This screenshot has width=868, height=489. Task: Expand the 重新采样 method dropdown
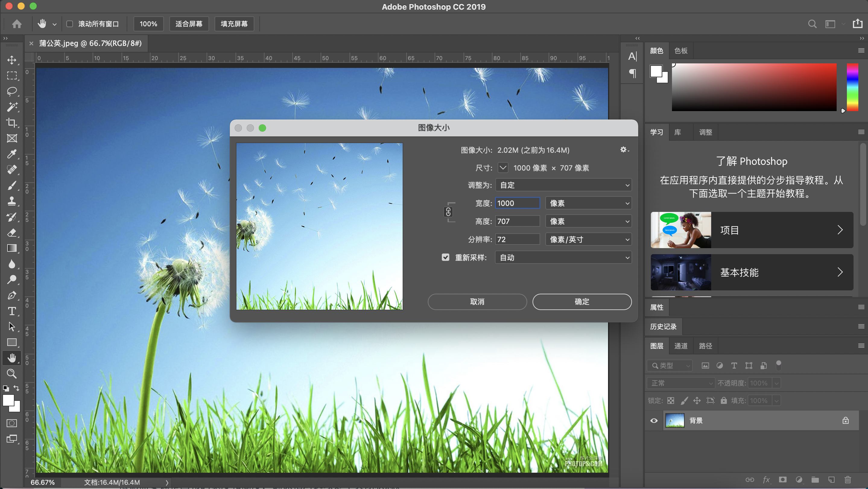pyautogui.click(x=563, y=257)
